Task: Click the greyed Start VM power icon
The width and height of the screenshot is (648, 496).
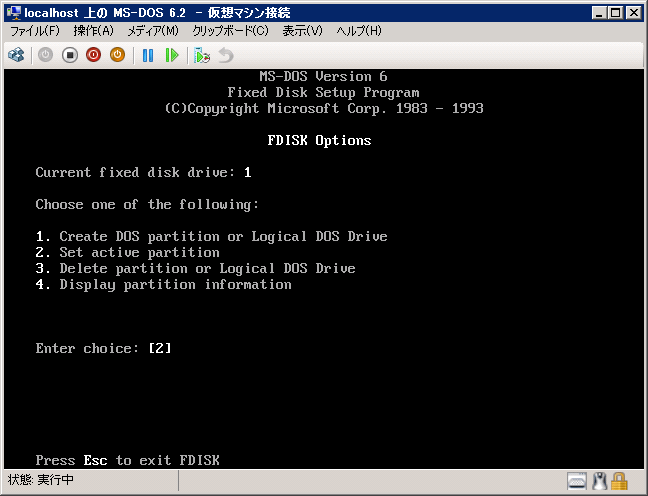Action: click(x=45, y=55)
